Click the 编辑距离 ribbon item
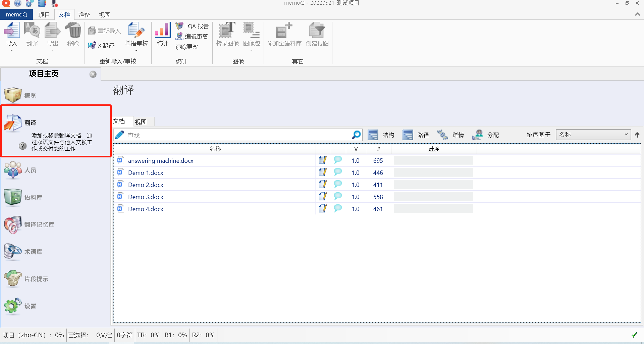 [x=192, y=36]
